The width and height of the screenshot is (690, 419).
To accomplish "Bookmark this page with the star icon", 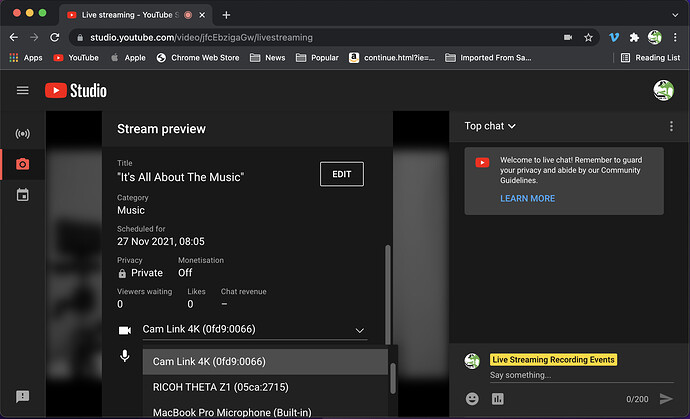I will coord(588,38).
